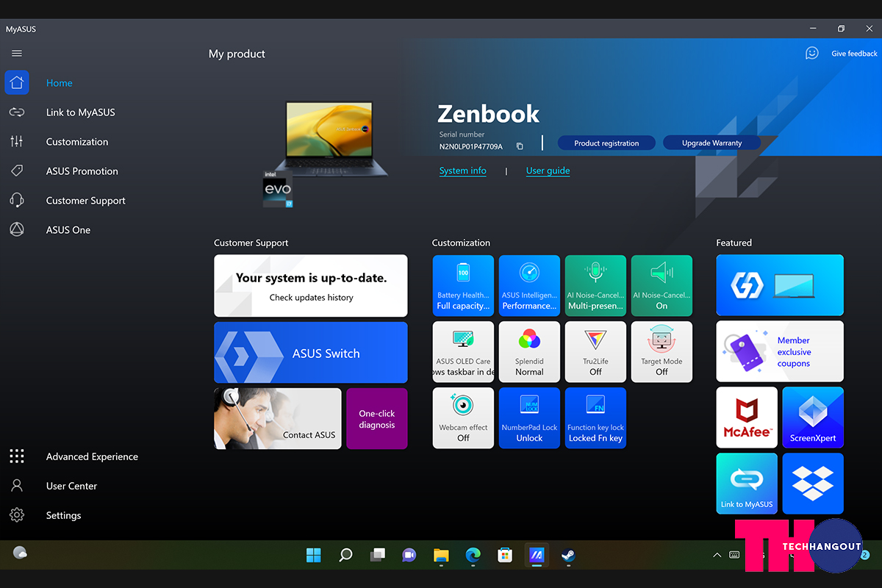
Task: Toggle the Tru2Life Off tile
Action: point(595,352)
